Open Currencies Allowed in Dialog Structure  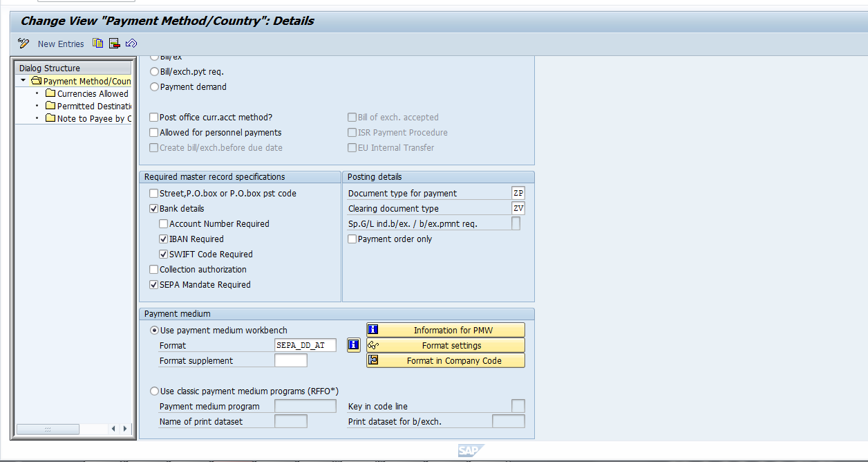pyautogui.click(x=93, y=93)
